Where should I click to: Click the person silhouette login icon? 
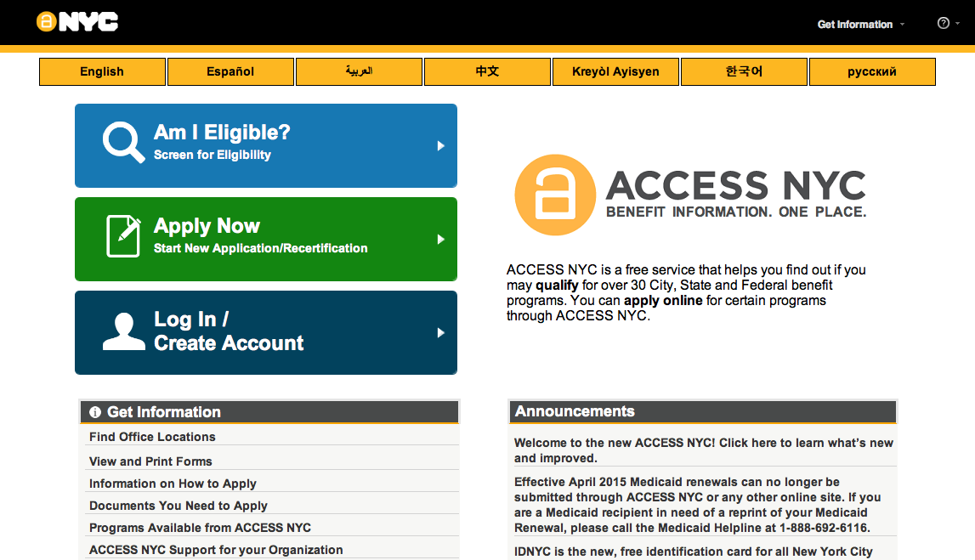point(124,331)
